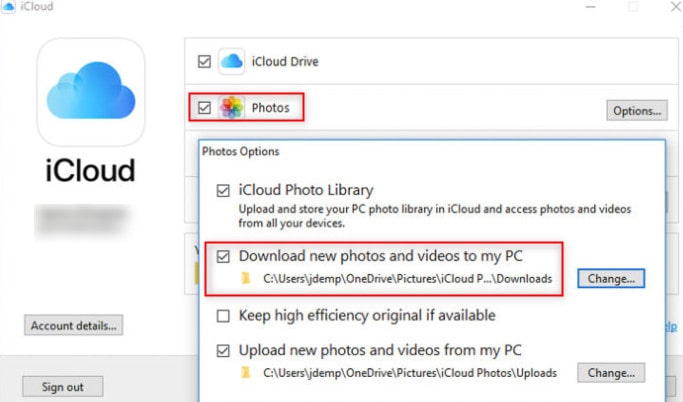Image resolution: width=683 pixels, height=402 pixels.
Task: Click the iCloud title bar app icon
Action: [8, 7]
